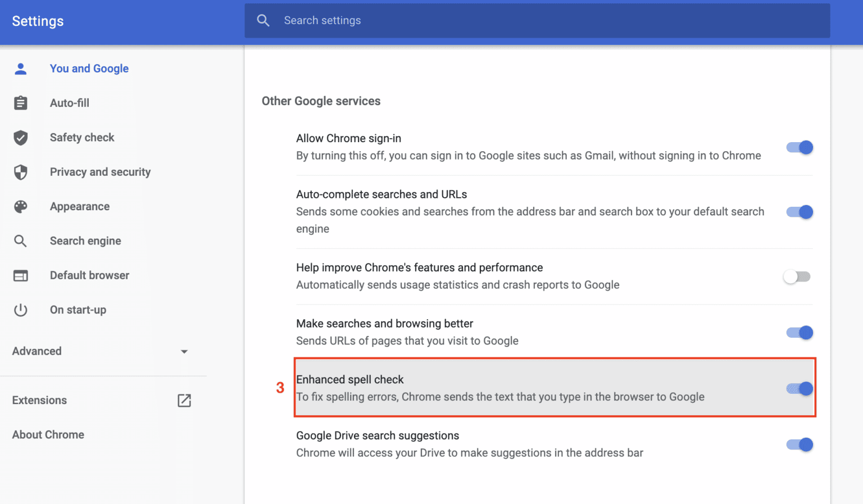The height and width of the screenshot is (504, 863).
Task: Disable Allow Chrome sign-in
Action: (x=799, y=147)
